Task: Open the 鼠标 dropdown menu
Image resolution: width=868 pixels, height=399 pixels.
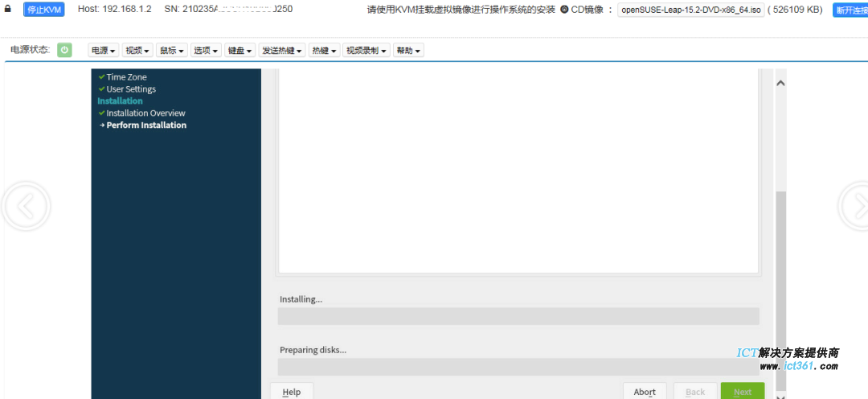Action: pyautogui.click(x=172, y=51)
